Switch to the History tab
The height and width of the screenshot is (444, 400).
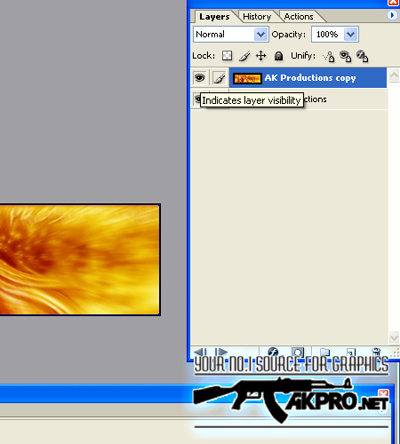click(257, 17)
